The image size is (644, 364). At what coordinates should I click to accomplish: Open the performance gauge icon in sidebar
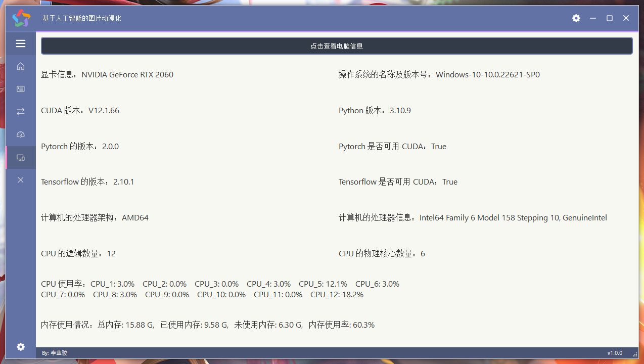[20, 134]
